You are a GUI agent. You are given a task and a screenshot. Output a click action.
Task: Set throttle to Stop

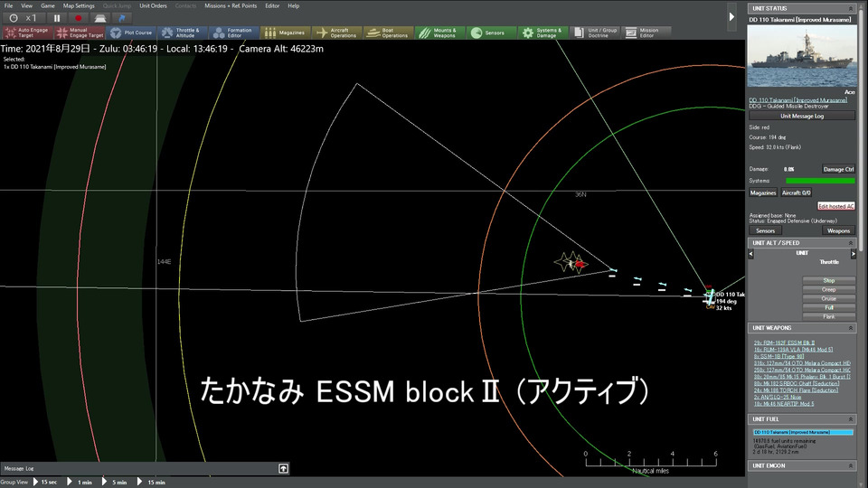pyautogui.click(x=828, y=280)
